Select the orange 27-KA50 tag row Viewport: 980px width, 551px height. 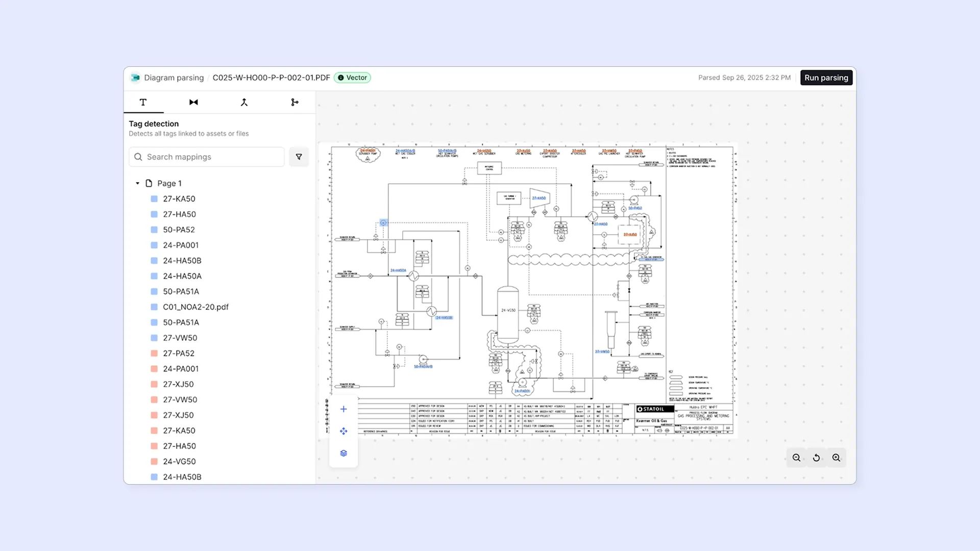(179, 431)
